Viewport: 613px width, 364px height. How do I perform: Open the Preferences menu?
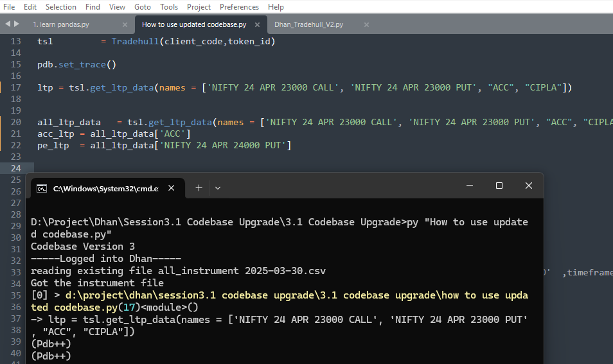tap(239, 7)
